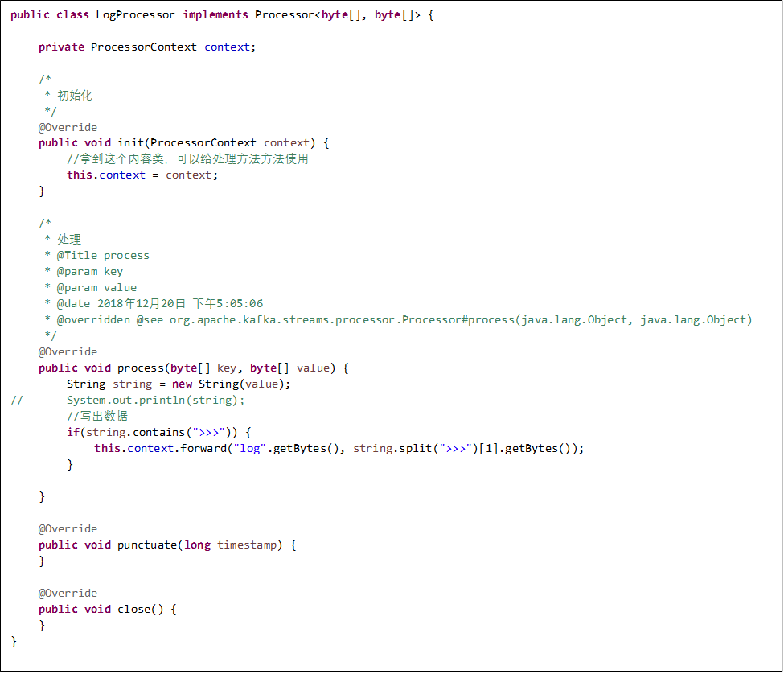Click 'implements' keyword in class declaration

[x=215, y=15]
